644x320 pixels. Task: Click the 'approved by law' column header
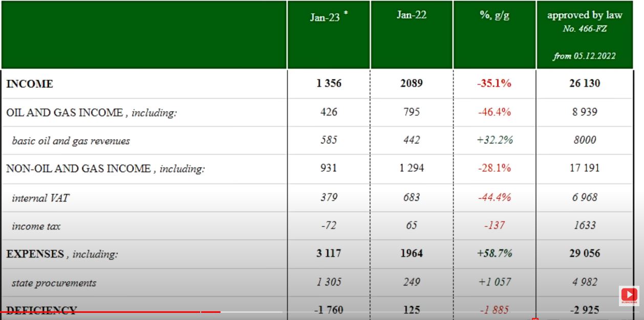(x=585, y=15)
